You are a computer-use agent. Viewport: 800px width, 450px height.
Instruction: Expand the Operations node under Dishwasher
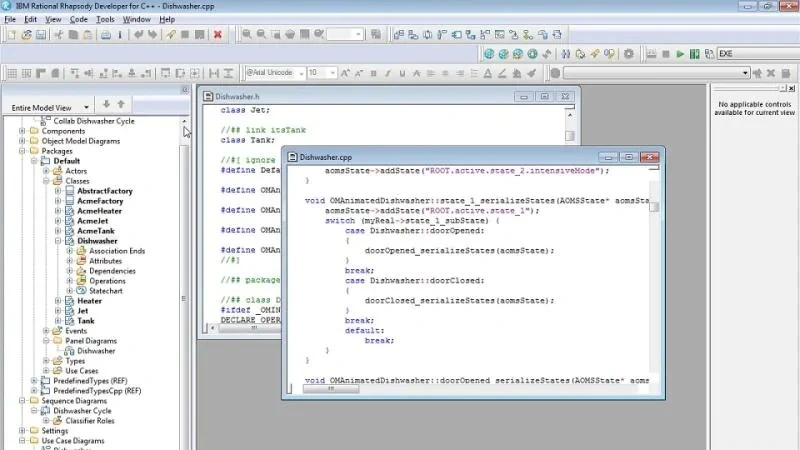pyautogui.click(x=70, y=281)
